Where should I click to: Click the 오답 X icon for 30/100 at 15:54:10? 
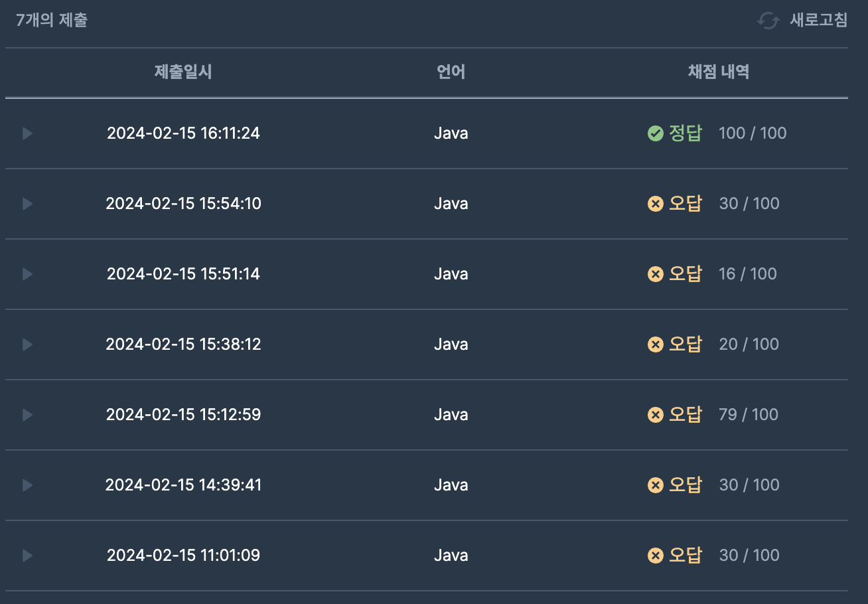click(x=655, y=204)
